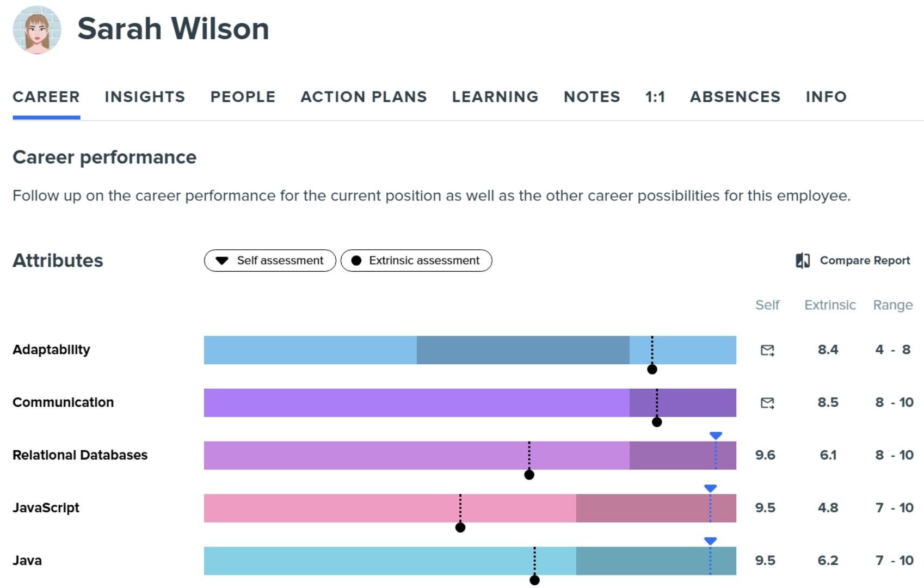Image resolution: width=924 pixels, height=588 pixels.
Task: View the Absences tab
Action: [735, 96]
